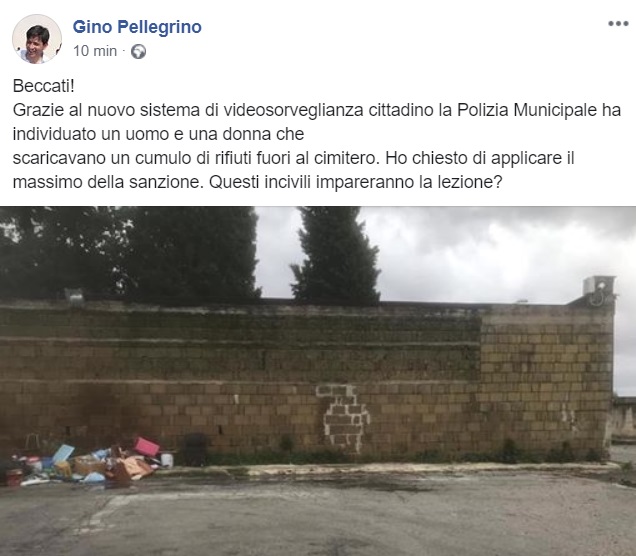Click the pink box in the trash pile
The image size is (636, 556).
(146, 447)
